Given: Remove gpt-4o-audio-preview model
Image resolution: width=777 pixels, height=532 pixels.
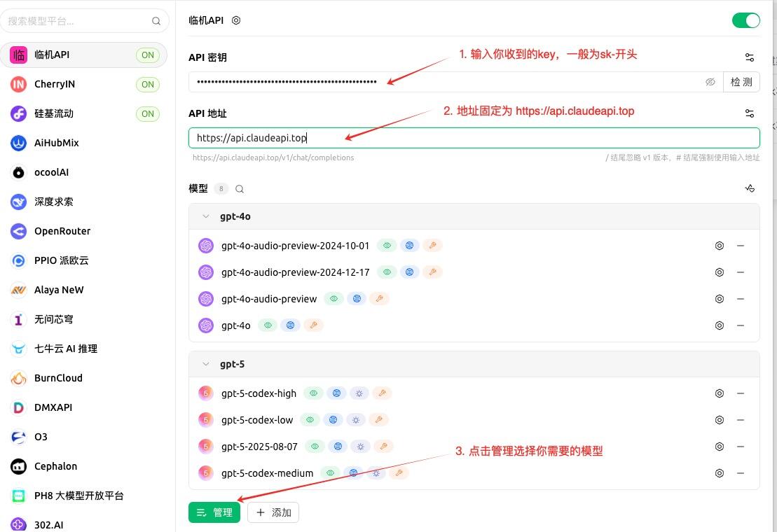Looking at the screenshot, I should pyautogui.click(x=741, y=299).
